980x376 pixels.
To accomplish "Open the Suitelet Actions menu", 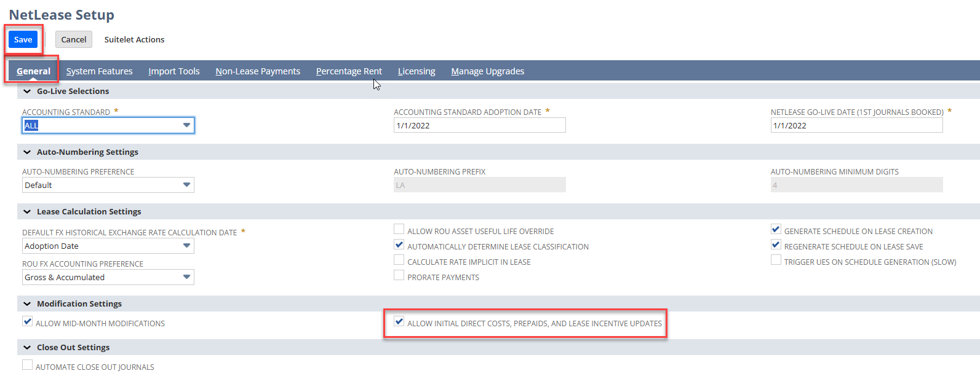I will pyautogui.click(x=134, y=39).
